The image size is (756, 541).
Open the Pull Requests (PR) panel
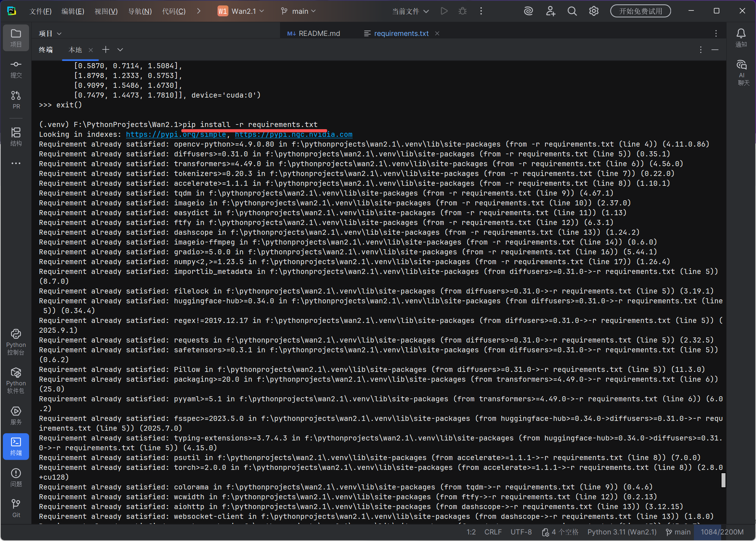16,100
